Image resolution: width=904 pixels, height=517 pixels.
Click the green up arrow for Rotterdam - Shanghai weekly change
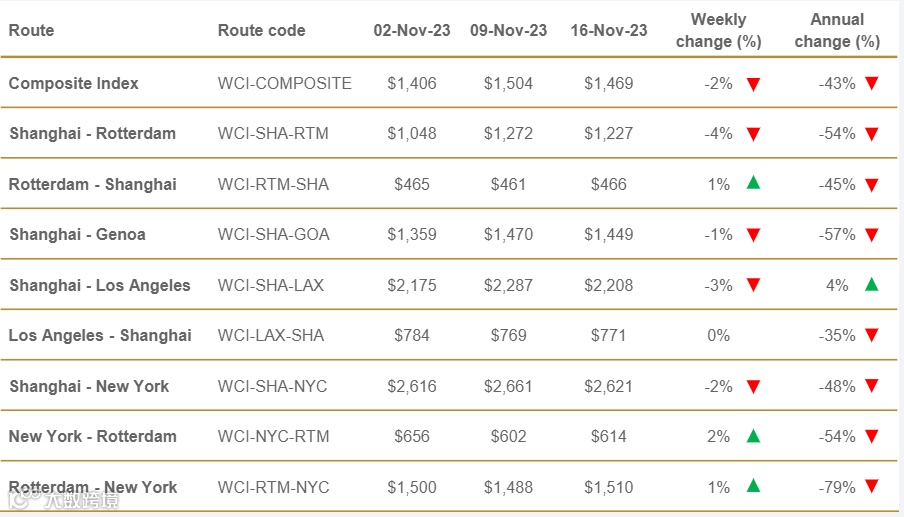(753, 184)
